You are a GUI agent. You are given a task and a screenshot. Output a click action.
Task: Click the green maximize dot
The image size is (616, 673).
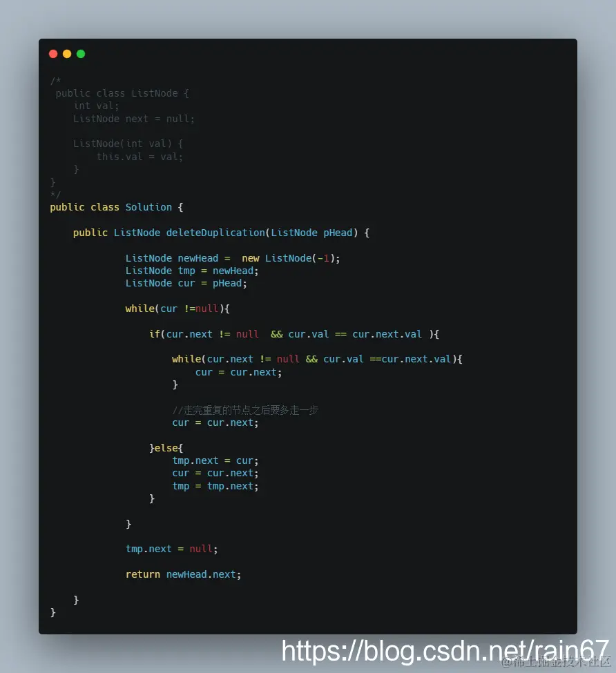tap(81, 54)
